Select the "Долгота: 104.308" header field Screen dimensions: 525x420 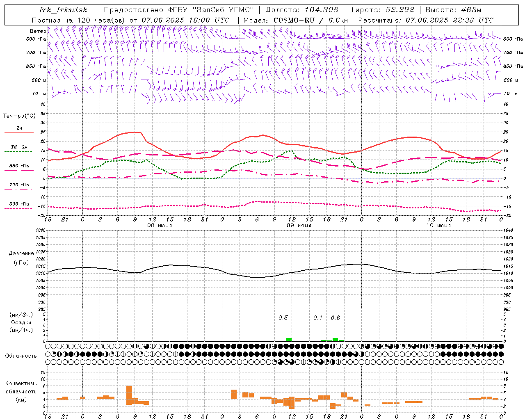click(302, 10)
